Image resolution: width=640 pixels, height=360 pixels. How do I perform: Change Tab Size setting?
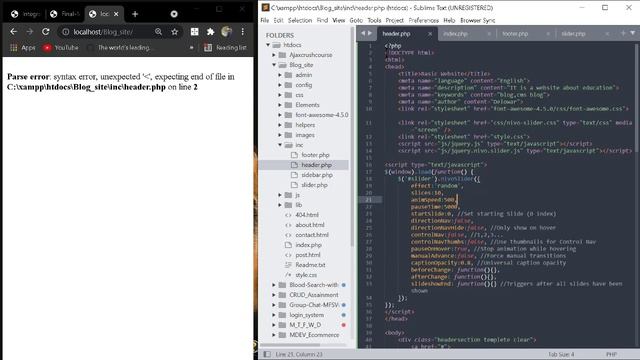click(561, 354)
